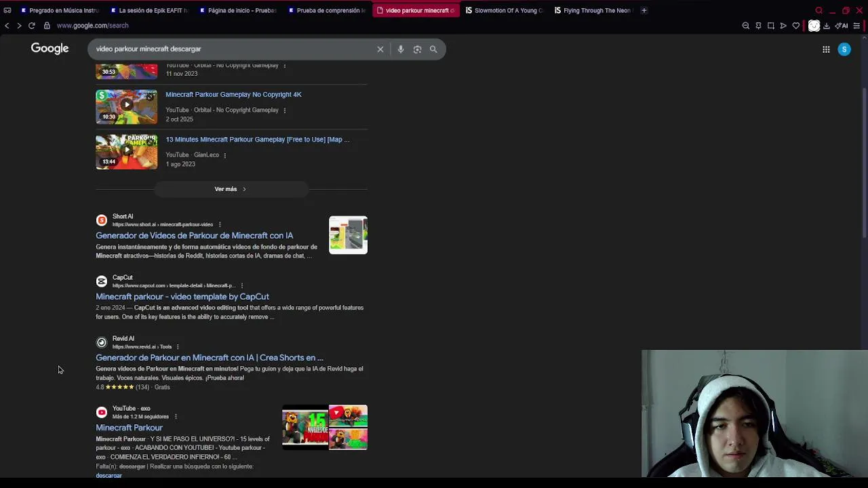868x488 pixels.
Task: Open the exo YouTube channel thumbnail collage
Action: (x=325, y=428)
